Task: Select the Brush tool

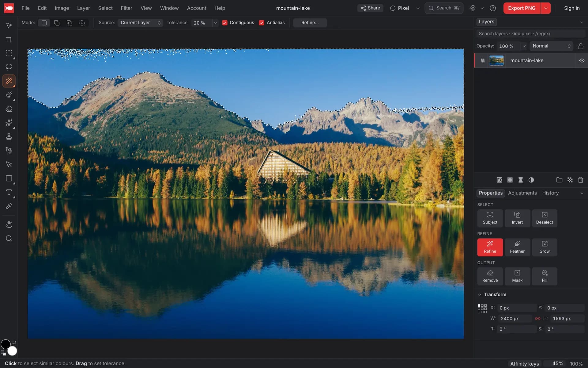Action: (9, 95)
